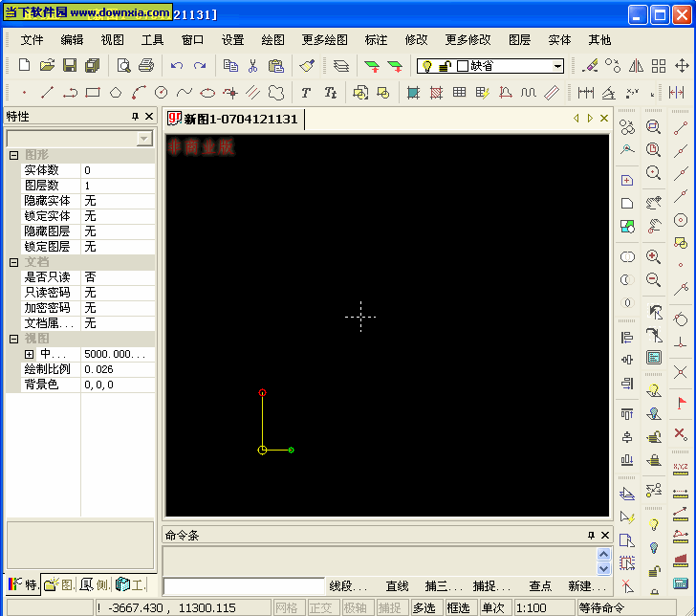Create a new document icon

click(x=24, y=66)
